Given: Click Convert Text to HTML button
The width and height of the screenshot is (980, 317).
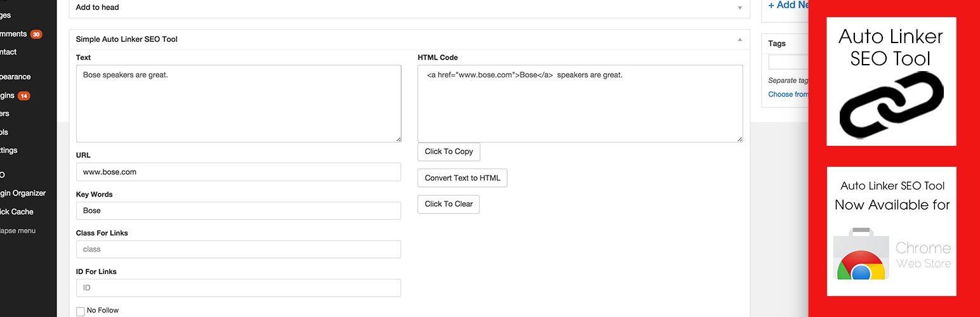Looking at the screenshot, I should 463,178.
